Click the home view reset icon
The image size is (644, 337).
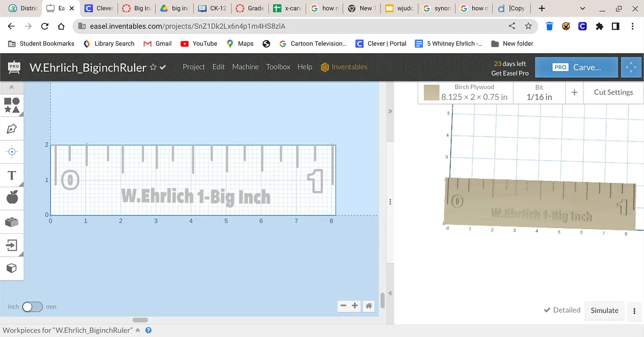coord(369,306)
